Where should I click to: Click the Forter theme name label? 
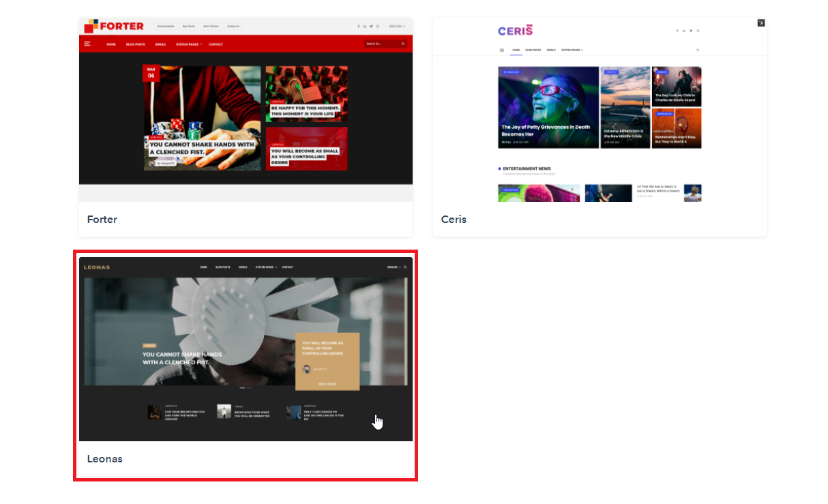tap(102, 220)
